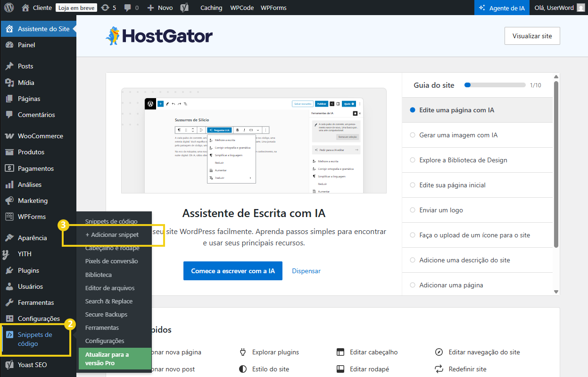
Task: Click the guide scrollbar down arrow
Action: pyautogui.click(x=556, y=292)
